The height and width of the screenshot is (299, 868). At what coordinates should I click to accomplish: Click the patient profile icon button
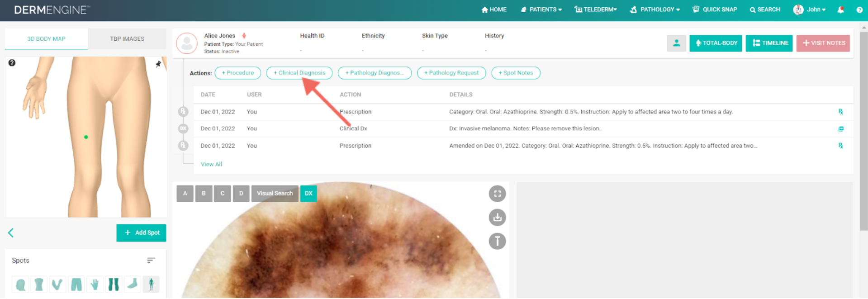676,43
